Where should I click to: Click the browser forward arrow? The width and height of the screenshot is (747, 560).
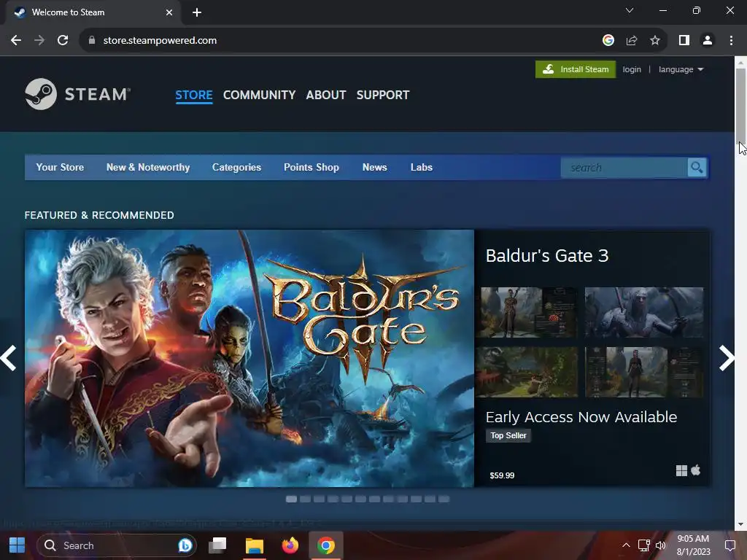pos(39,41)
